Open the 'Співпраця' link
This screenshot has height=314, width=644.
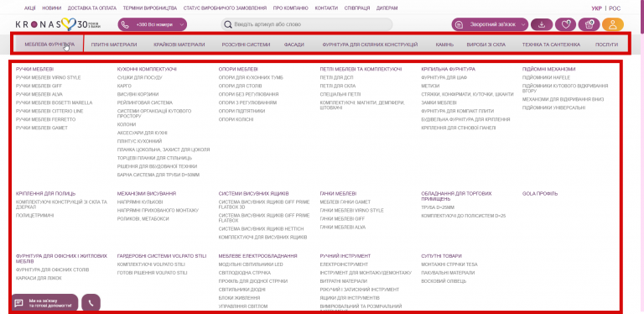[x=357, y=8]
